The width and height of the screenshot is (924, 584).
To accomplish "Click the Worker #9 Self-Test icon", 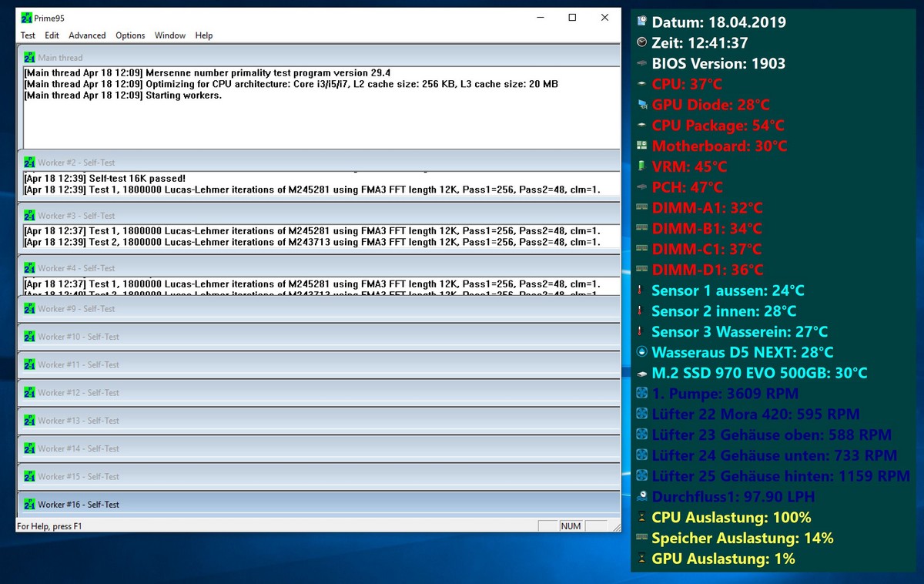I will click(29, 308).
